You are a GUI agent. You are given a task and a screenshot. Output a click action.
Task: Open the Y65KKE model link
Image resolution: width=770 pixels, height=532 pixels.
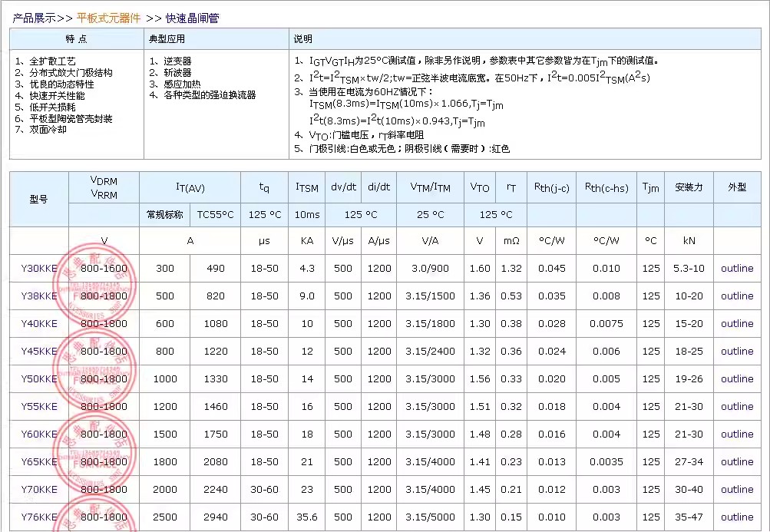tap(39, 462)
